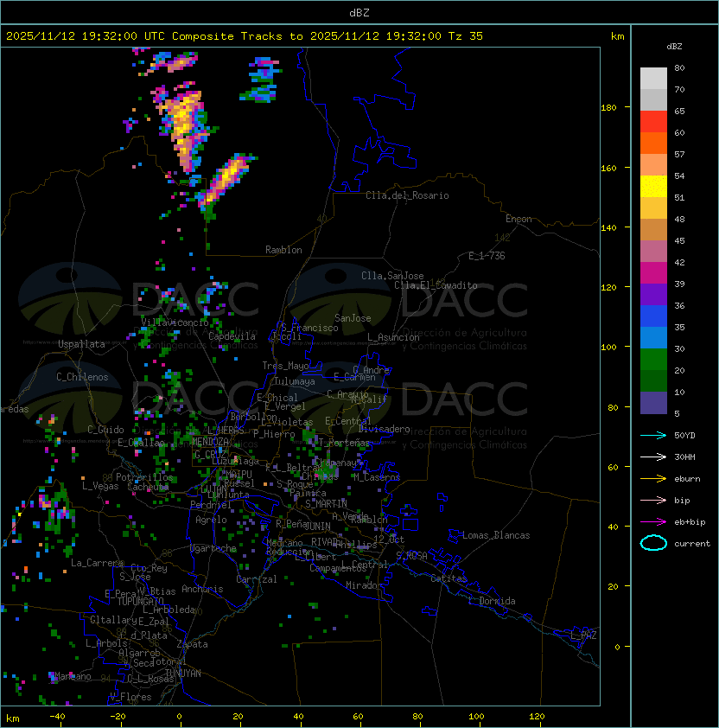This screenshot has width=719, height=728.
Task: Click the pink bip arrow in legend
Action: pyautogui.click(x=653, y=501)
